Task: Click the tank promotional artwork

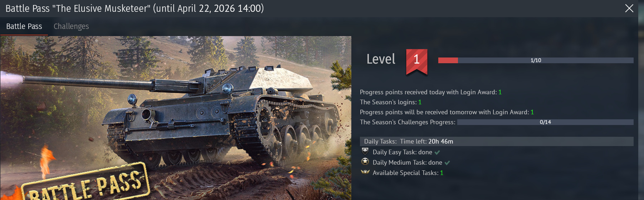Action: coord(176,118)
